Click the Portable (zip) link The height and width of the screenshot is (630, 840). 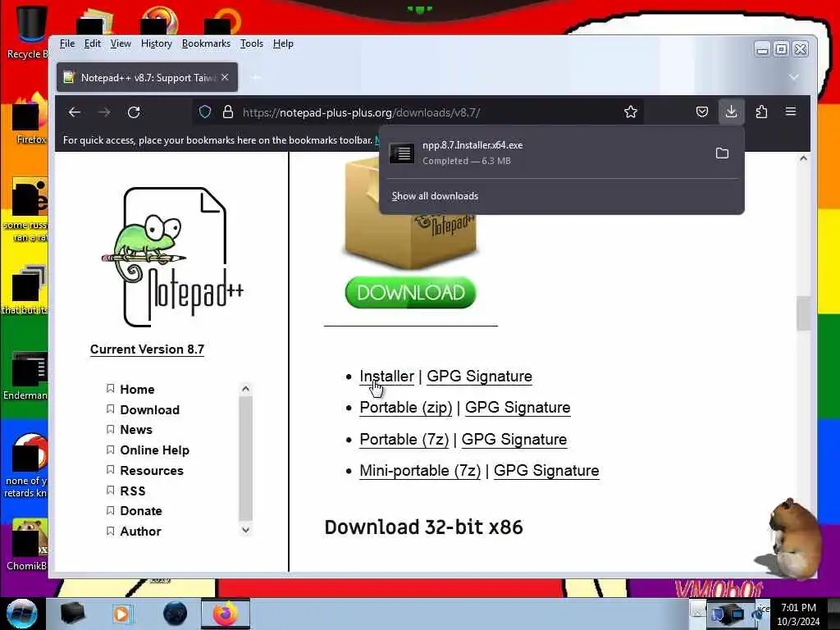[405, 408]
